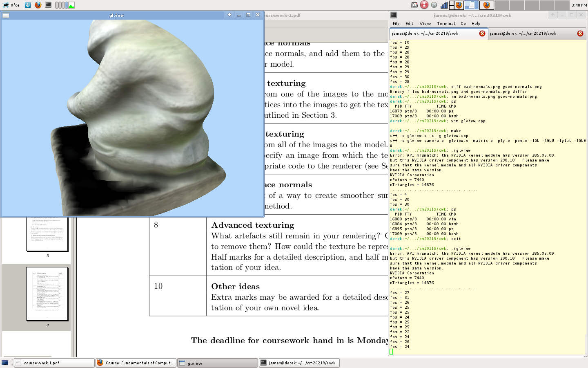Screen dimensions: 588x368
Task: Click the 3:48 PM panel clock
Action: tap(579, 5)
